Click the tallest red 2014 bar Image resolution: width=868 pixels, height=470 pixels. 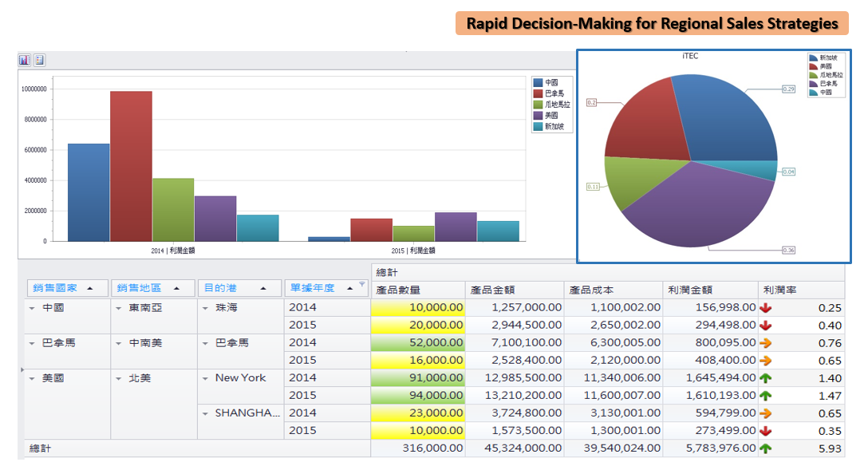(131, 166)
